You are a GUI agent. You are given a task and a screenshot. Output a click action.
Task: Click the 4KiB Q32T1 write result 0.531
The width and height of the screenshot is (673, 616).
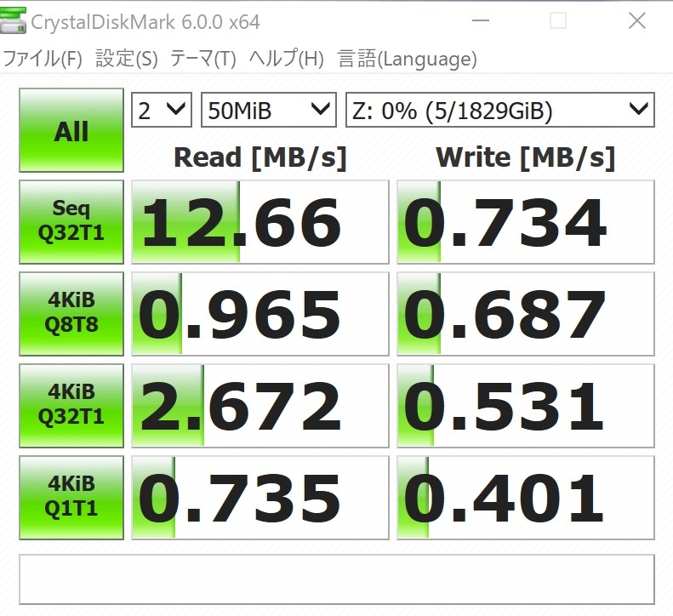tap(526, 406)
